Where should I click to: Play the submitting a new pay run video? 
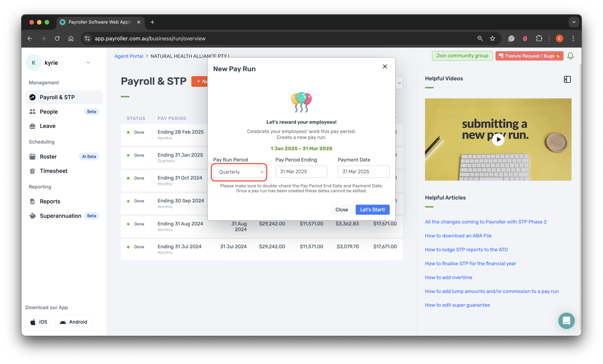498,139
